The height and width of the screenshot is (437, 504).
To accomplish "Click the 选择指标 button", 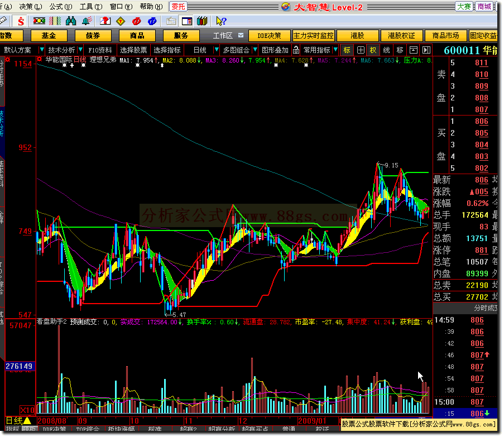I will coord(167,50).
